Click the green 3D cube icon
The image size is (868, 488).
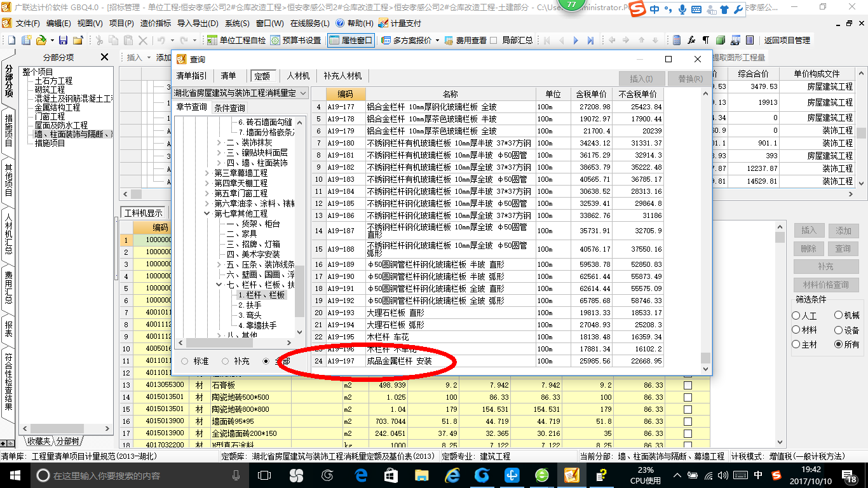(x=721, y=40)
